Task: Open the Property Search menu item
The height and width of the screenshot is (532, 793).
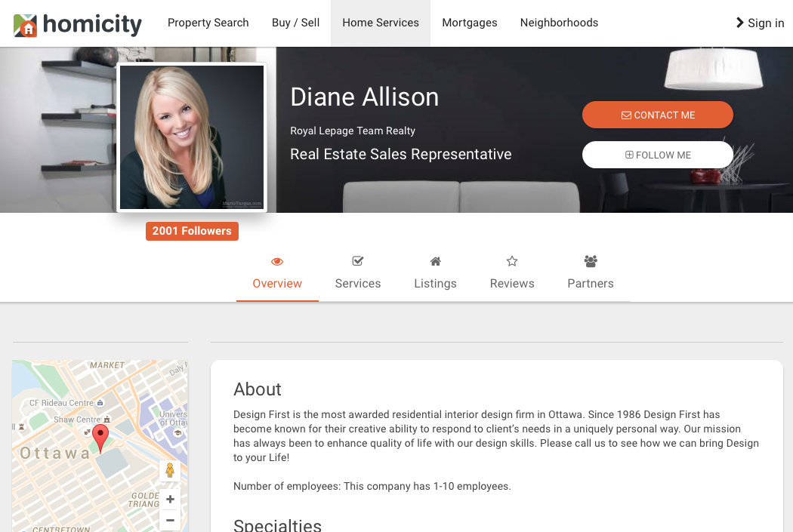Action: click(x=208, y=23)
